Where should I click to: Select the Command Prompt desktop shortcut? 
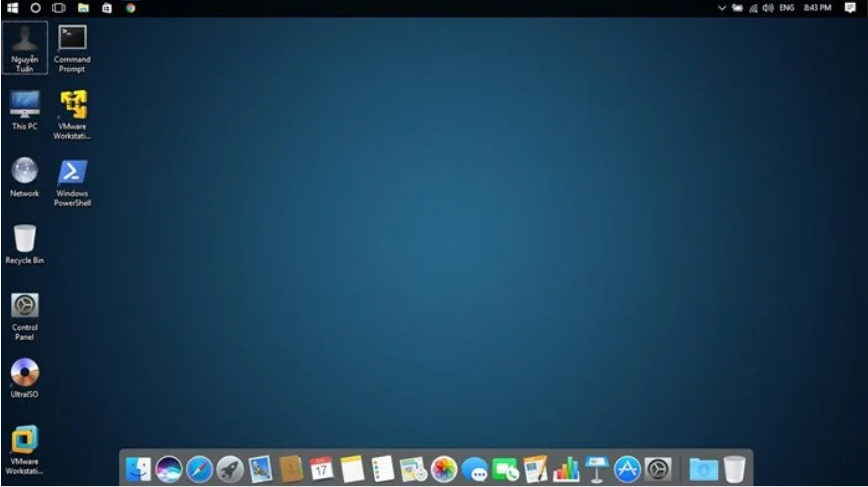(x=73, y=48)
